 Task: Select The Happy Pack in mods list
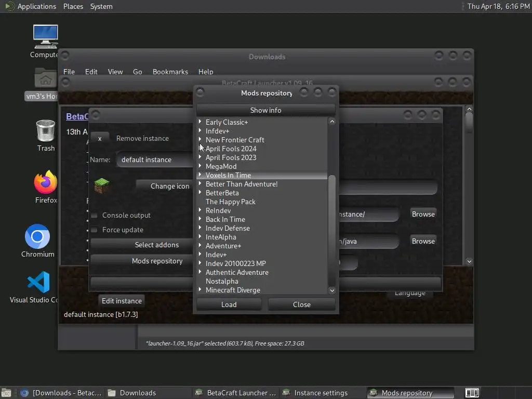(230, 202)
